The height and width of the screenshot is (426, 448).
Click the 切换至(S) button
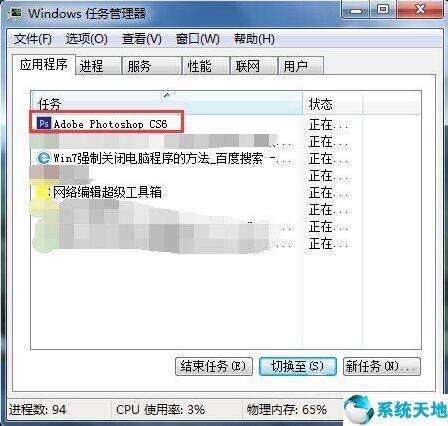[x=298, y=367]
